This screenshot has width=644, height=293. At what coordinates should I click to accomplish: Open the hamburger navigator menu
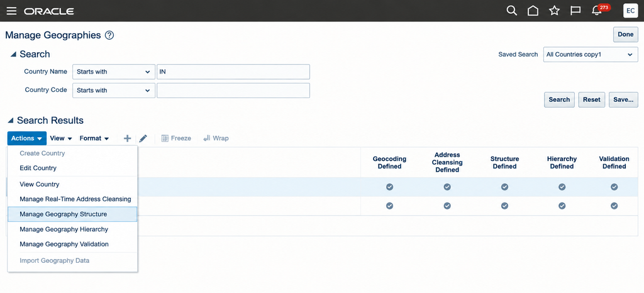[x=11, y=11]
